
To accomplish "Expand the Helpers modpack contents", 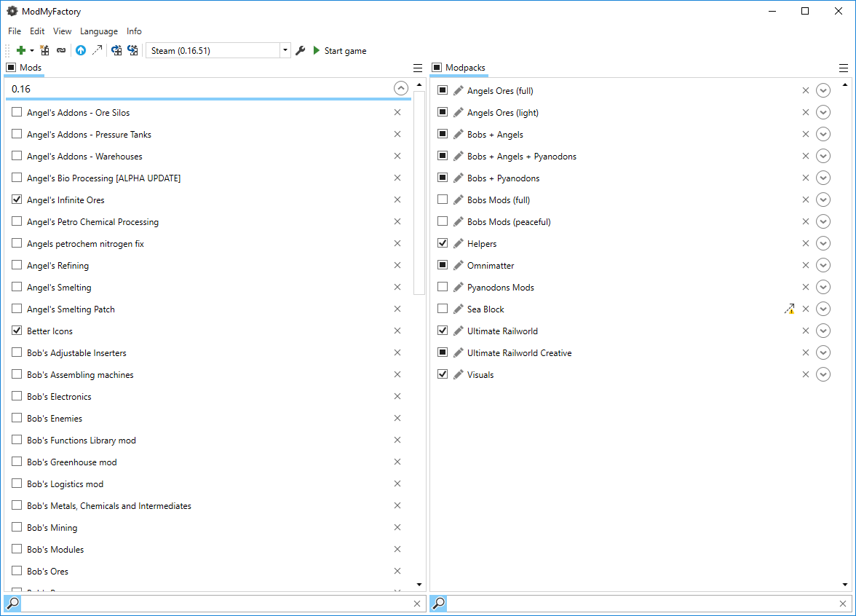I will pos(823,243).
